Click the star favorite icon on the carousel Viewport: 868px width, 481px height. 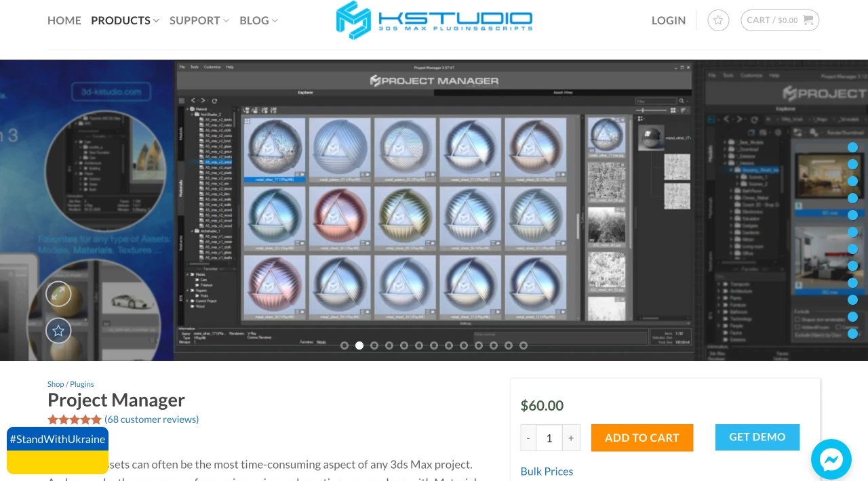(58, 331)
